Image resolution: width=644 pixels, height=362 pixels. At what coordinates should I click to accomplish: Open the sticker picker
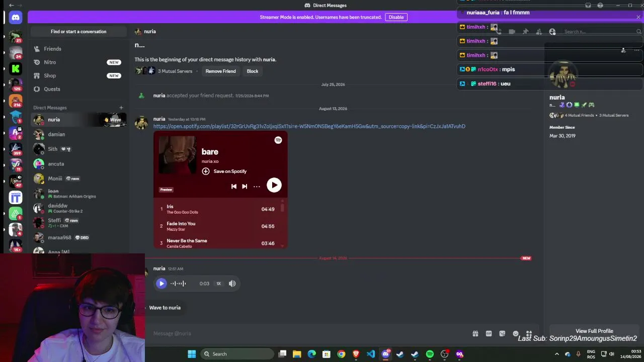point(502,333)
